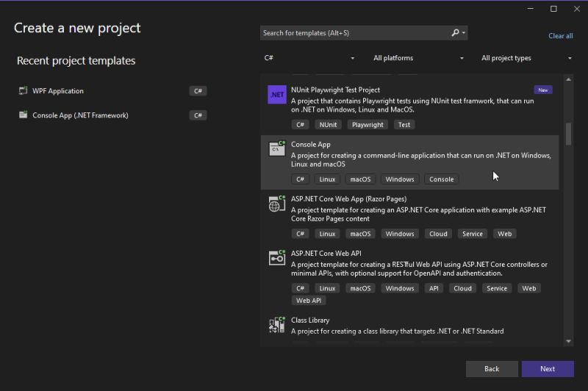
Task: Click the Console App (.NET Framework) icon
Action: click(x=24, y=115)
